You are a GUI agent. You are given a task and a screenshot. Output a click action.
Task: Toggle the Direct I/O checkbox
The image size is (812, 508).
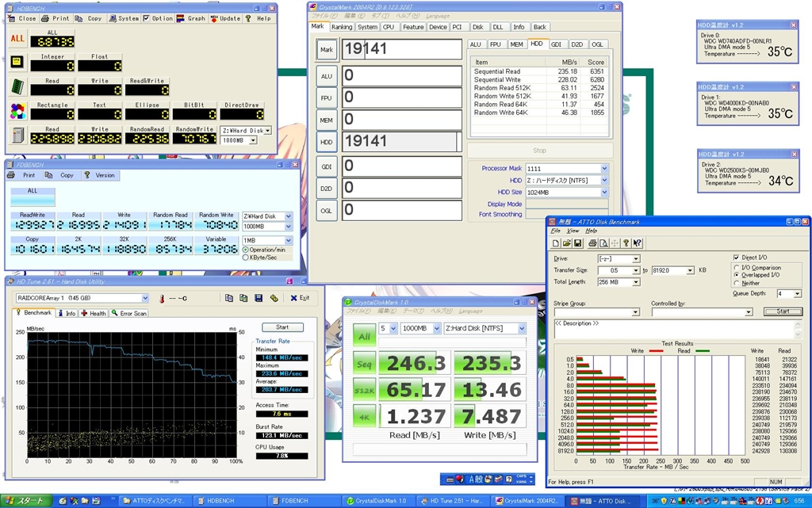(x=737, y=258)
